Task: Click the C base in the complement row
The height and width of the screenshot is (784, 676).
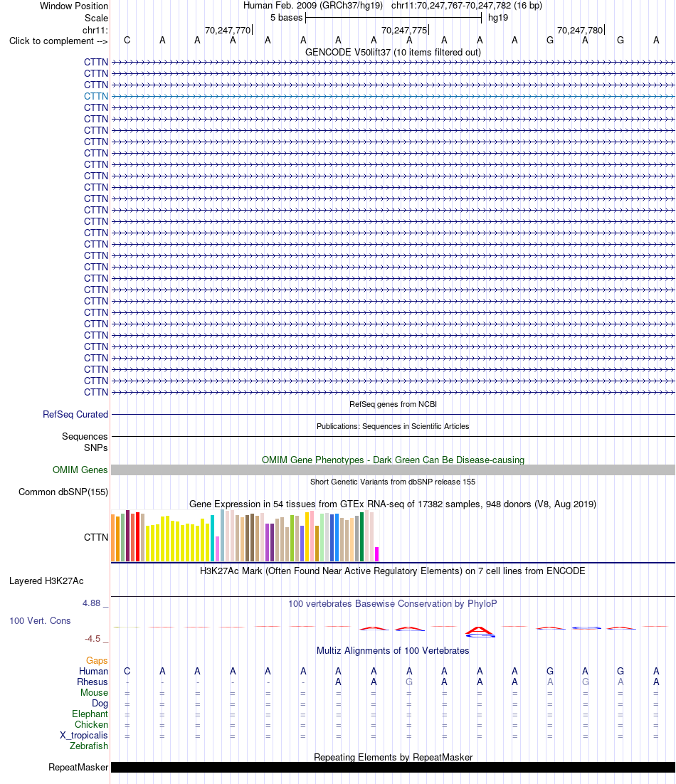Action: tap(127, 41)
